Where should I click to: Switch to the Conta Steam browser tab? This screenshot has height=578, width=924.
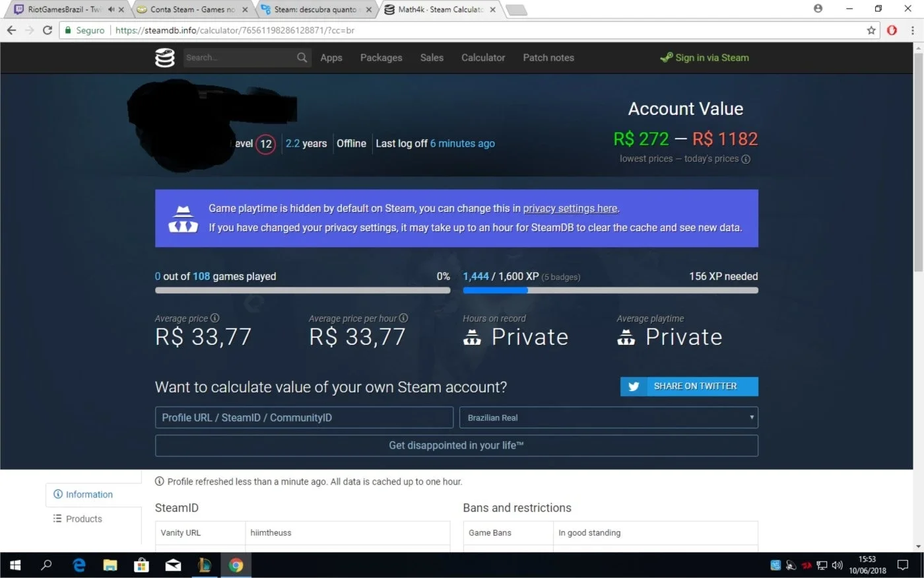pos(191,9)
